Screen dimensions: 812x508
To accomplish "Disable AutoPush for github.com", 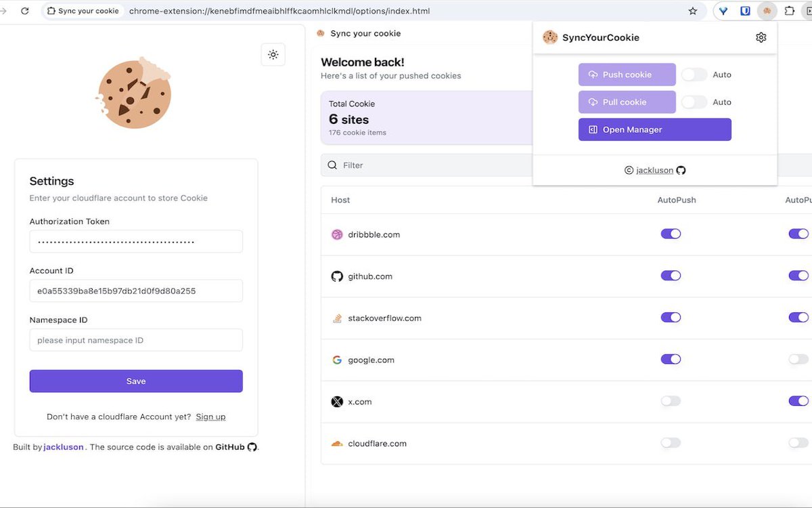I will click(671, 276).
